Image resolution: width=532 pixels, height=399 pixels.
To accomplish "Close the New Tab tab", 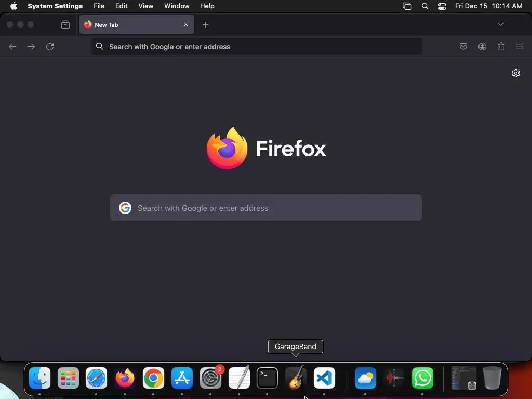I will 186,24.
